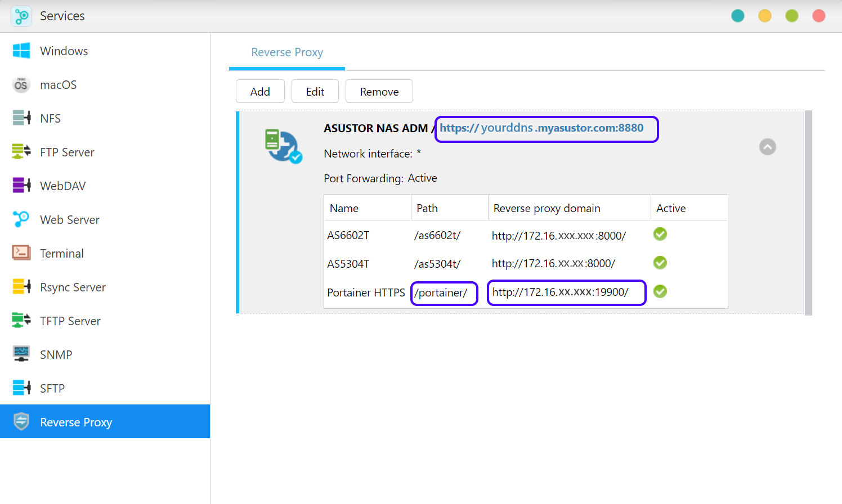
Task: Click the /as5304t/ path cell
Action: (437, 264)
